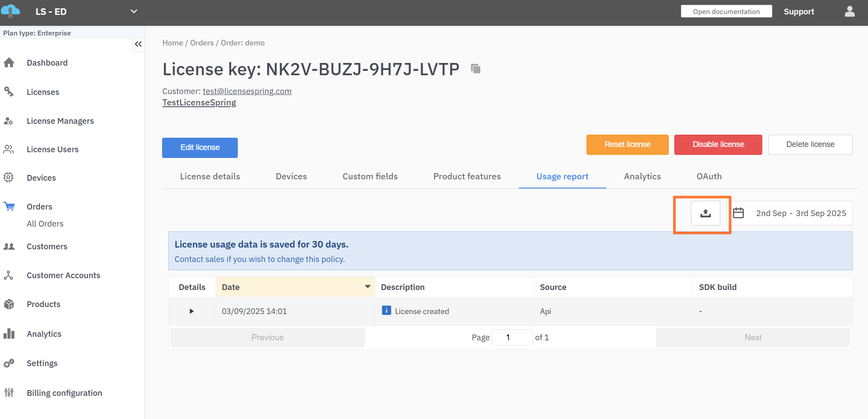
Task: Click the export usage report icon
Action: (705, 213)
